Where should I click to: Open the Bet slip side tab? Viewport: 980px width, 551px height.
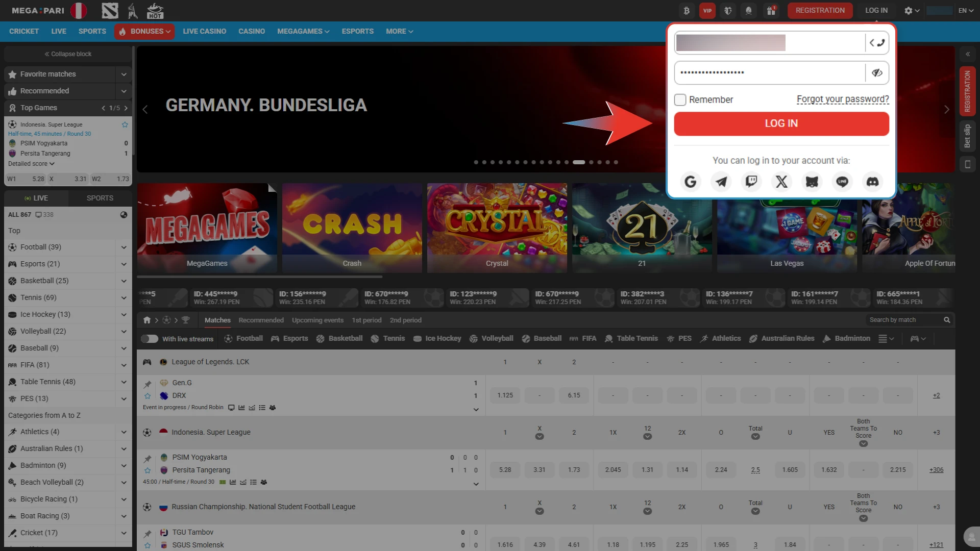967,136
